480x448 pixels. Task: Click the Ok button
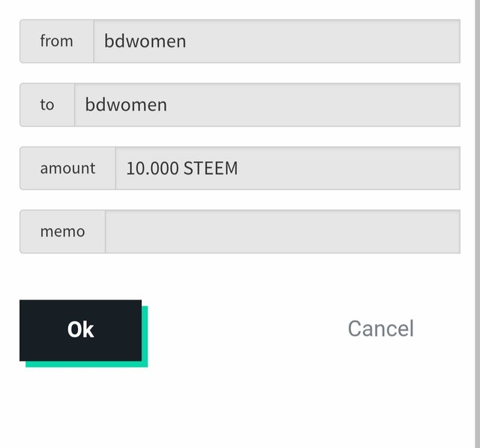[80, 330]
